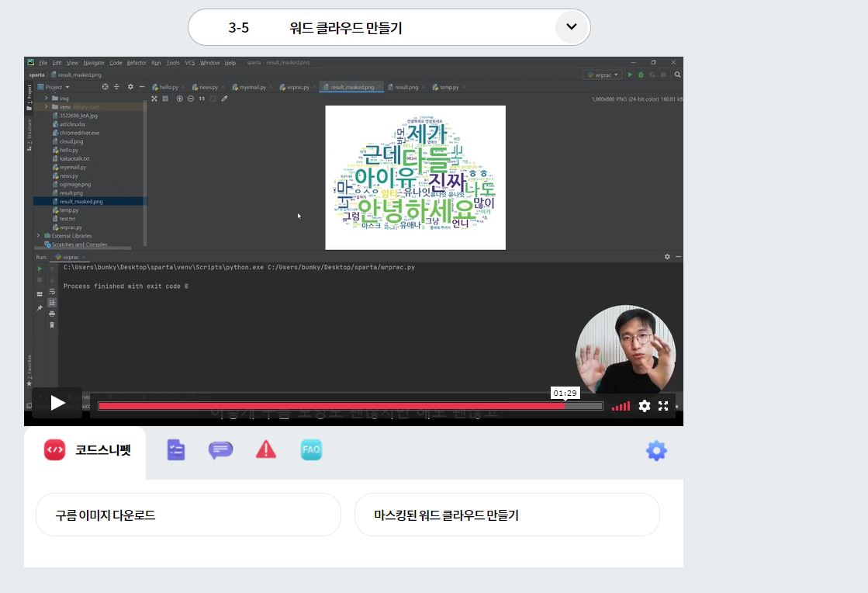Open Search Everywhere magnifier in PyCharm
The image size is (868, 593).
678,75
